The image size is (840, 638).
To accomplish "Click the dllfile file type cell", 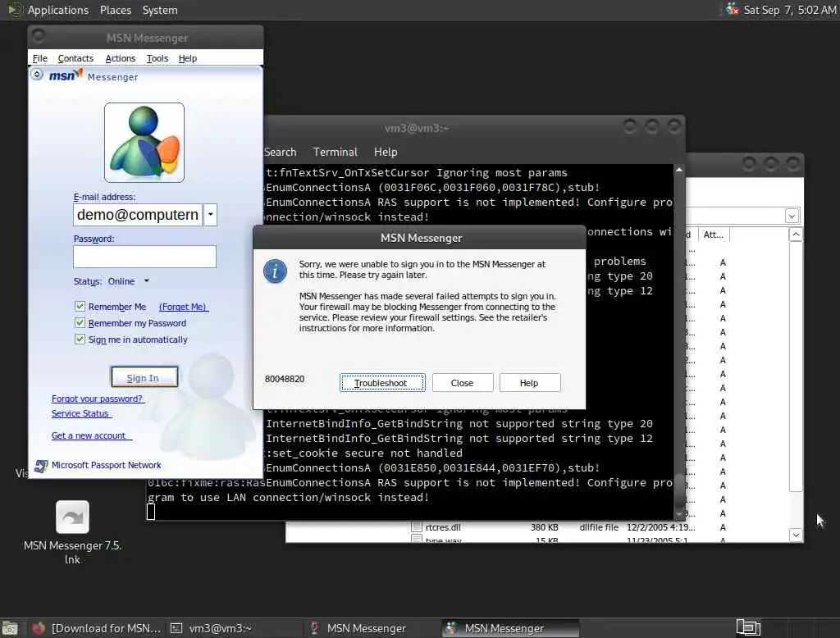I will [599, 527].
